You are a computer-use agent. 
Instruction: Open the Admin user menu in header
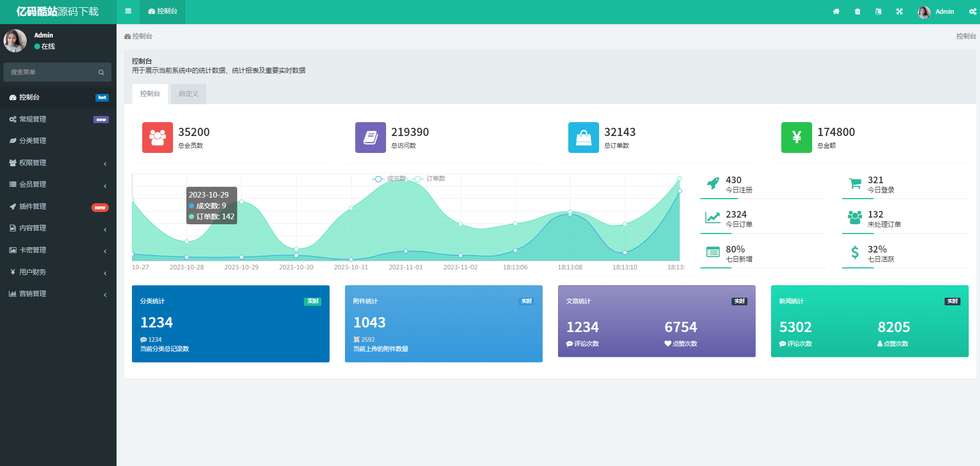pyautogui.click(x=936, y=12)
